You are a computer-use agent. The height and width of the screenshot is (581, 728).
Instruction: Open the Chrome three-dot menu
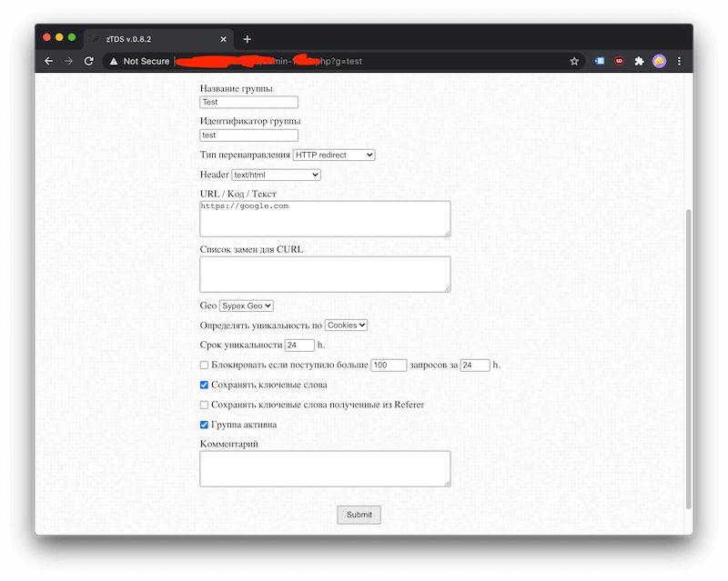[x=679, y=61]
